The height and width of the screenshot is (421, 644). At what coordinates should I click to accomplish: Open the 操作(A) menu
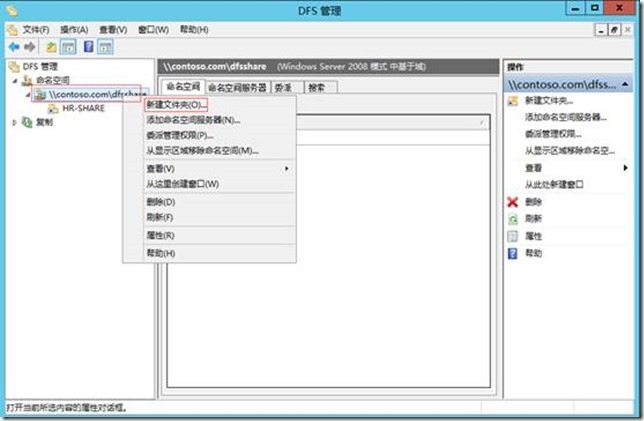pyautogui.click(x=74, y=30)
